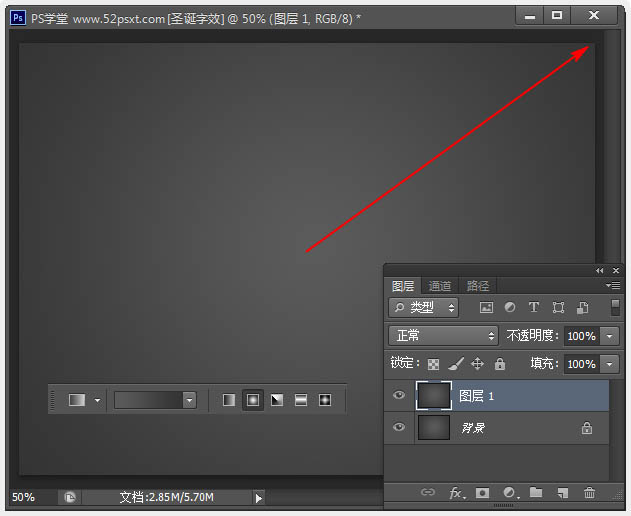Collapse the layers panel with double-arrow icon

(599, 271)
